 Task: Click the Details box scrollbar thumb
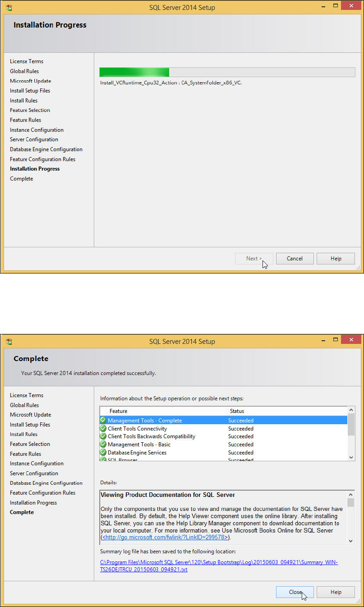[x=351, y=502]
